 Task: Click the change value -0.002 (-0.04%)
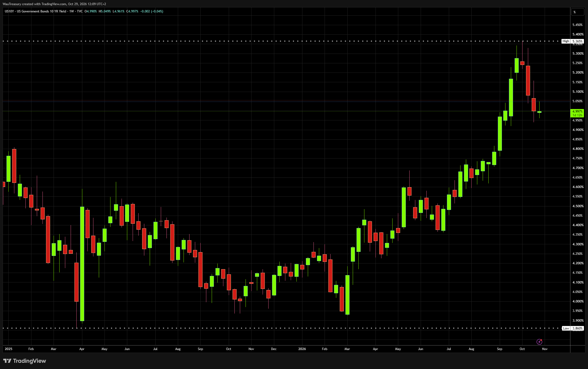point(152,11)
